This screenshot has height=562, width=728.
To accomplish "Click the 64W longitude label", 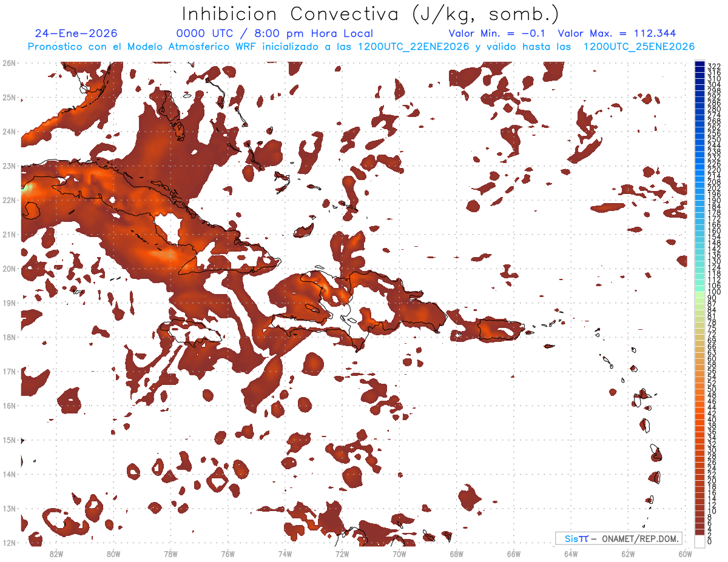I will point(571,554).
